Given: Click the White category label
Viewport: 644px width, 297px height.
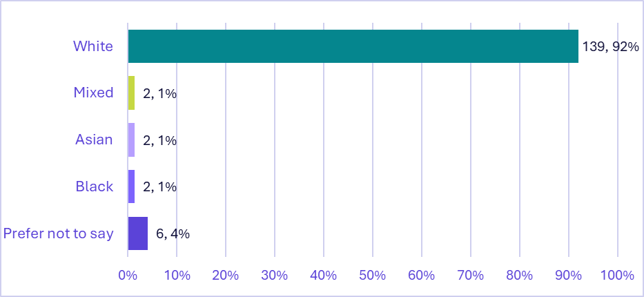Looking at the screenshot, I should point(93,46).
